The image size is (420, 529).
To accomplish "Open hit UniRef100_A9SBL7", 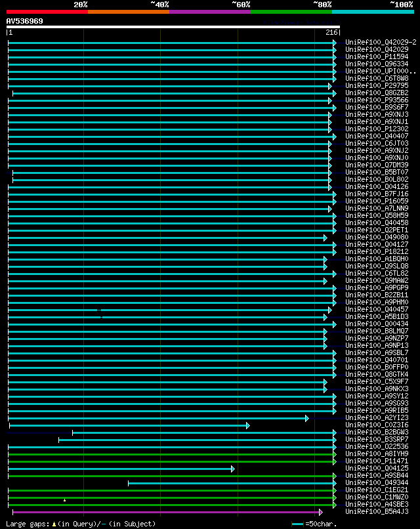I will tap(377, 352).
